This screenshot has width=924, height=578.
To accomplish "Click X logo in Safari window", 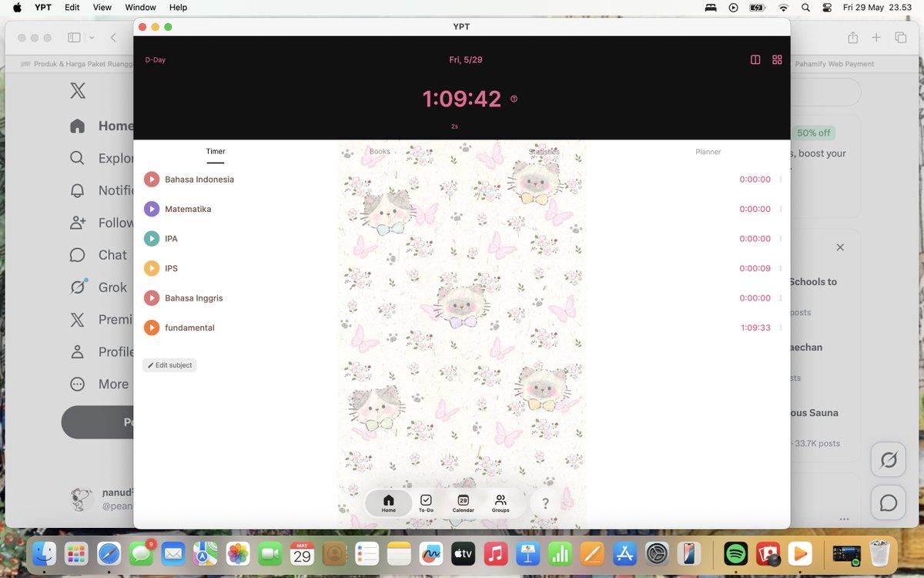I will click(x=78, y=90).
